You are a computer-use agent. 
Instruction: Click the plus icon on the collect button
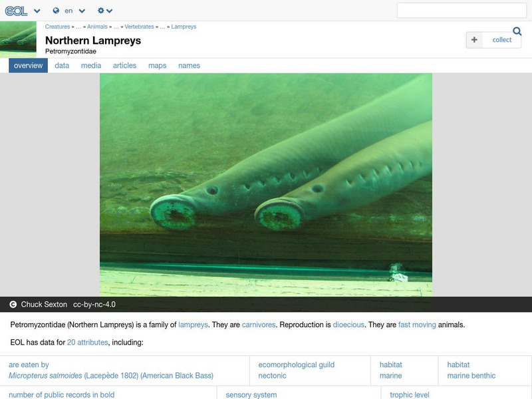pos(474,40)
